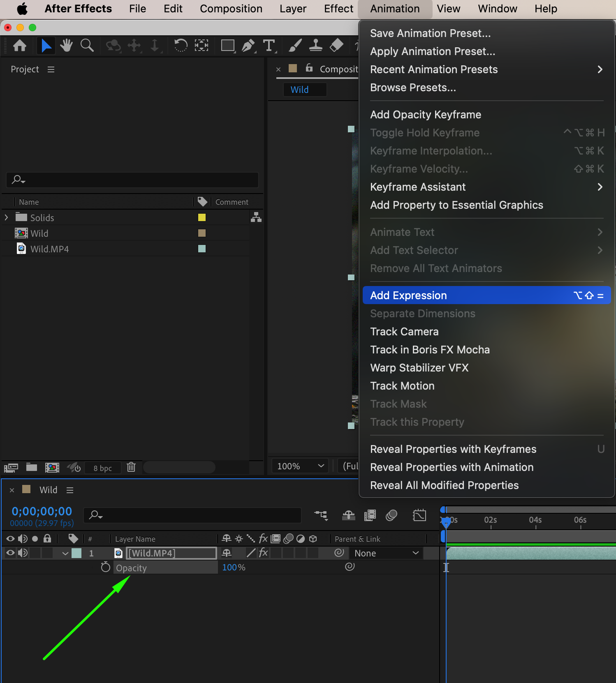Image resolution: width=616 pixels, height=683 pixels.
Task: Open the parent None dropdown
Action: pos(386,553)
